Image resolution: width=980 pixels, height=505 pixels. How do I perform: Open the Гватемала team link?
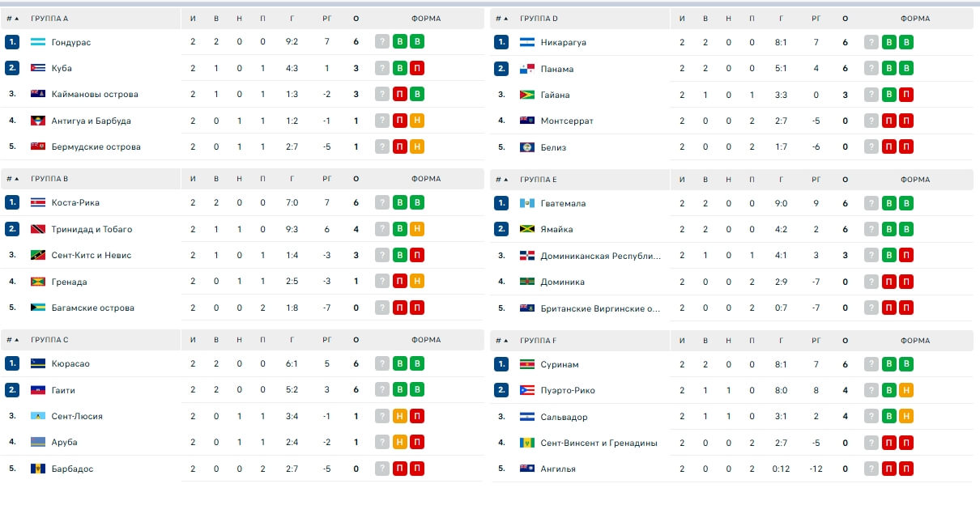[563, 203]
